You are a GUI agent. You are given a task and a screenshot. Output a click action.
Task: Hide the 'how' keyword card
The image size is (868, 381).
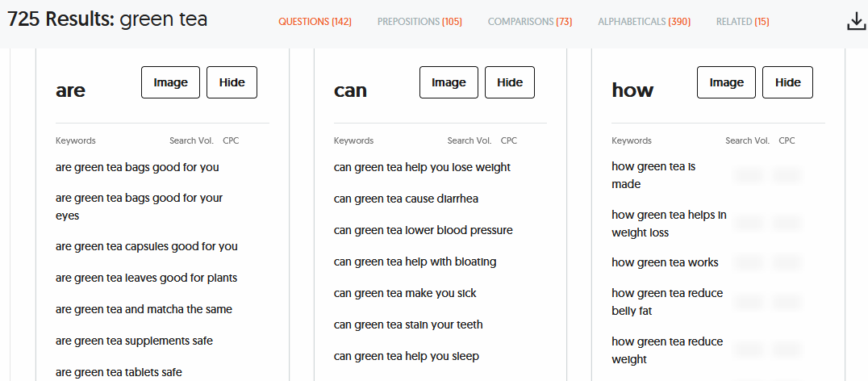pos(787,82)
